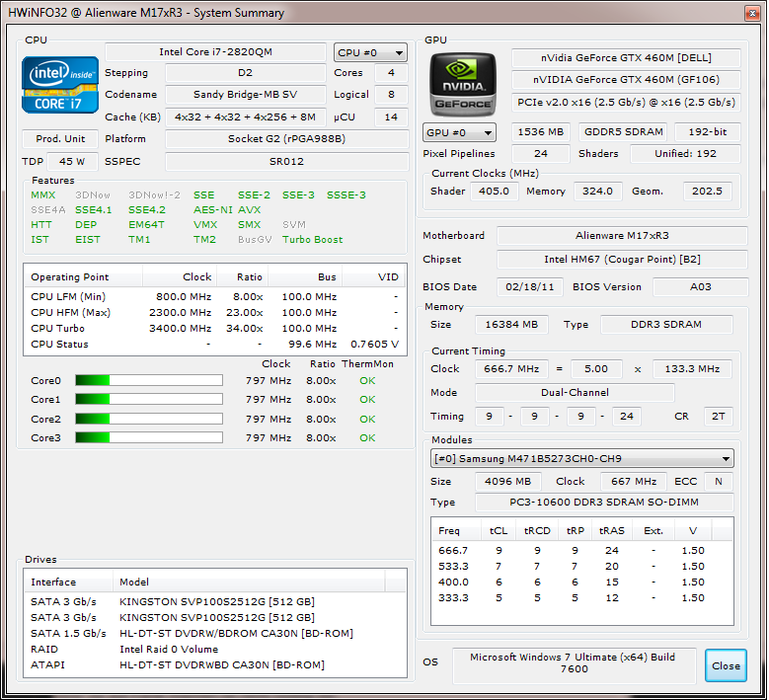The image size is (769, 700).
Task: Click the DDR3 SDRAM memory type field
Action: (666, 324)
